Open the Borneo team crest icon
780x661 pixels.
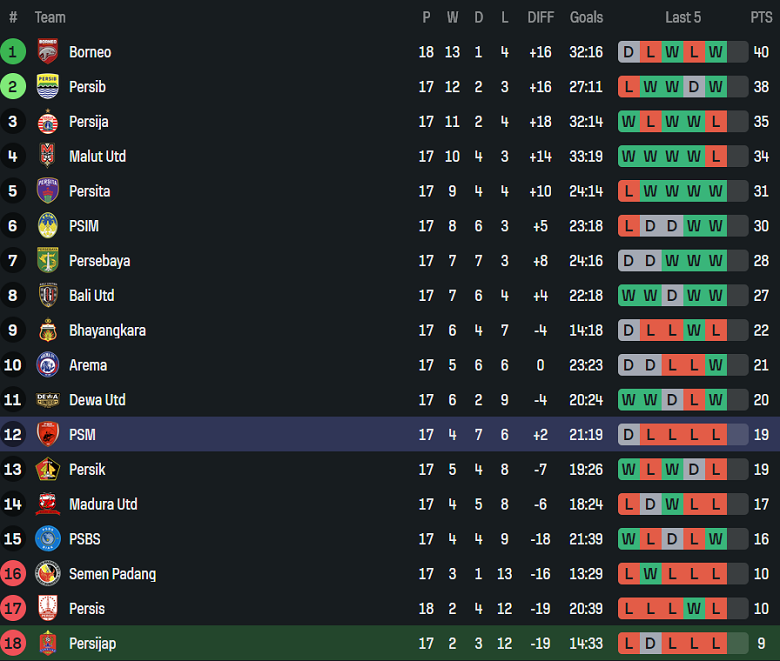[x=48, y=52]
